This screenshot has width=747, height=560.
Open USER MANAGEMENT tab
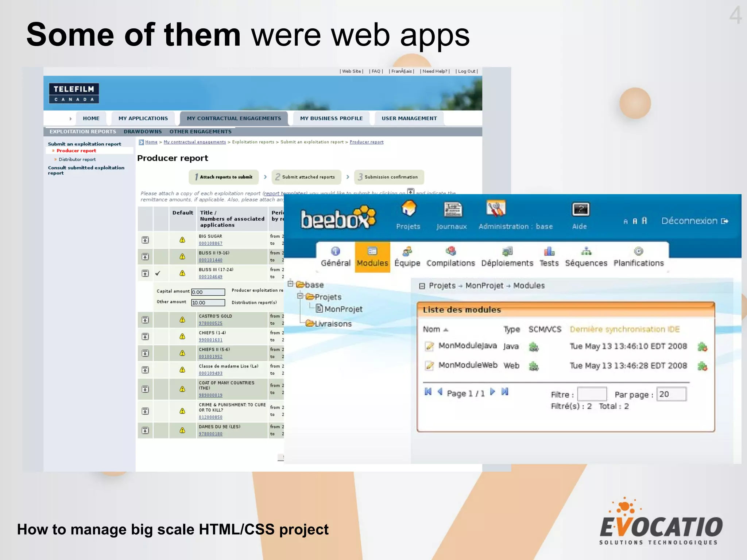409,118
